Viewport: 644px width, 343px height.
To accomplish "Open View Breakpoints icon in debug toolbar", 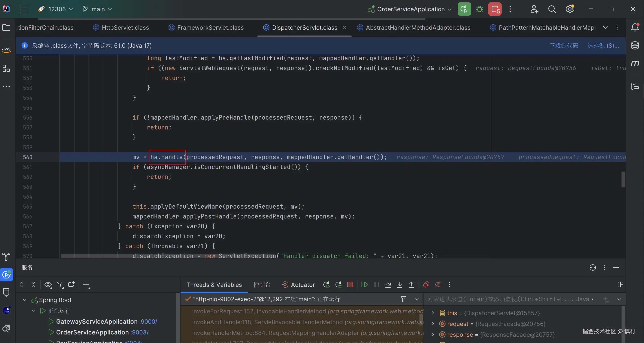I will (426, 285).
